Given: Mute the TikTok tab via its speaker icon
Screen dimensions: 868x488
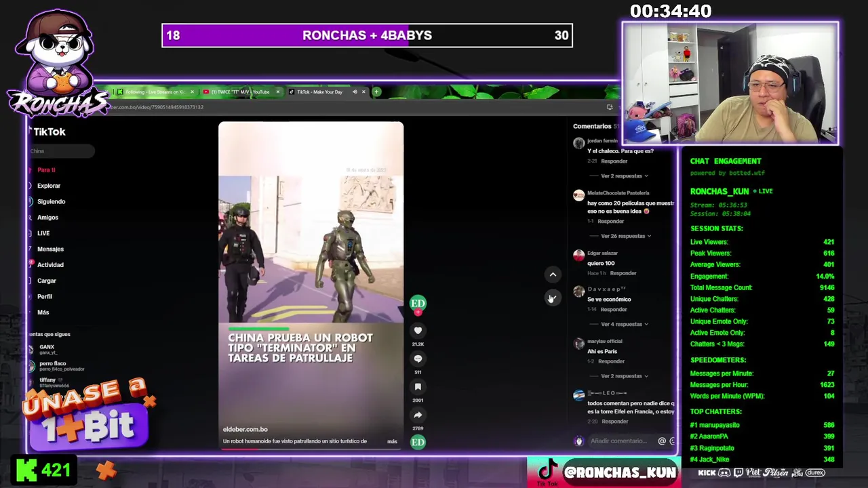Looking at the screenshot, I should pyautogui.click(x=354, y=91).
